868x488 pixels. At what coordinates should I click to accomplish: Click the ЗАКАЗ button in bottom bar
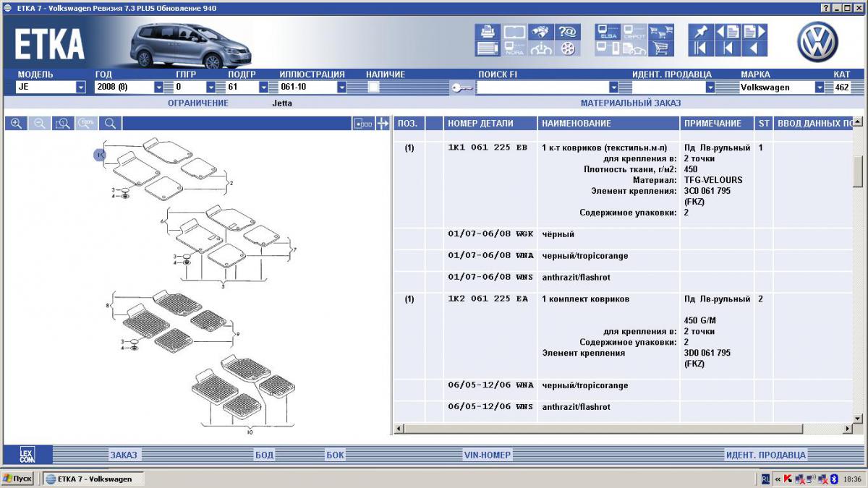tap(123, 455)
